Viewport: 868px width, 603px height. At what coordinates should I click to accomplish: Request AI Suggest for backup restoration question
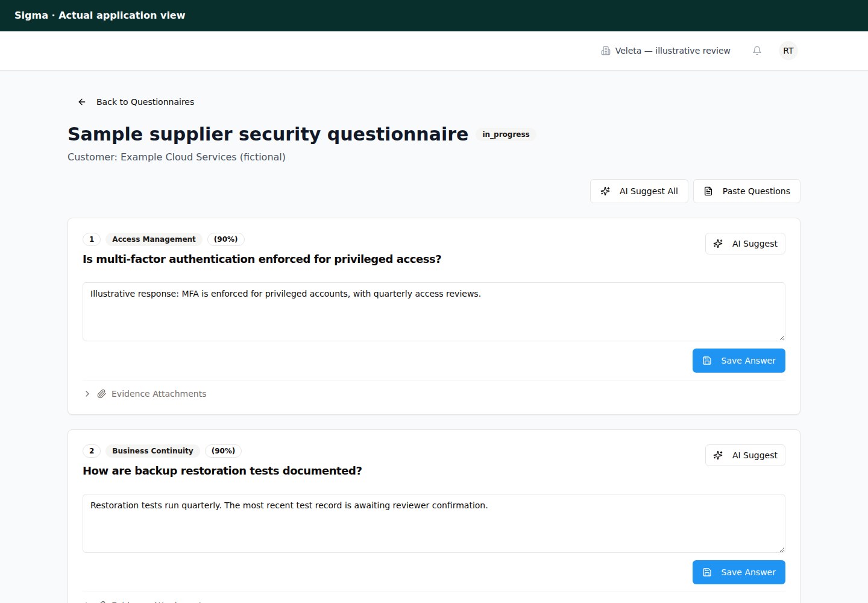click(745, 455)
